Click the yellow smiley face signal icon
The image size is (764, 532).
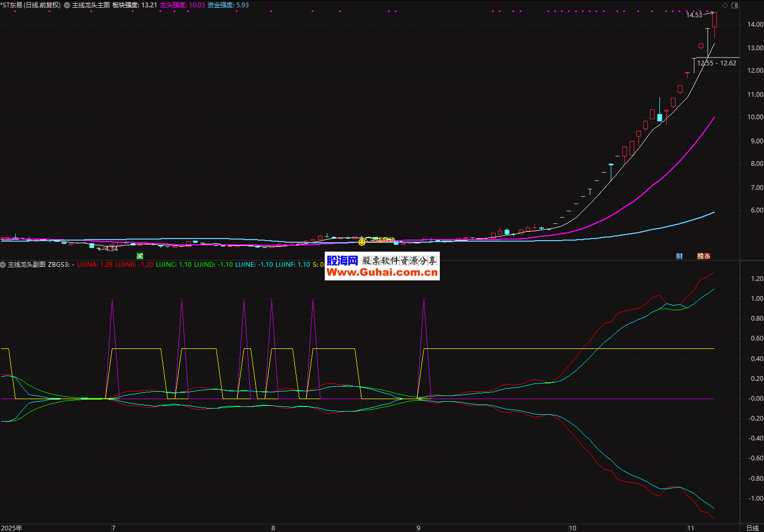click(362, 242)
